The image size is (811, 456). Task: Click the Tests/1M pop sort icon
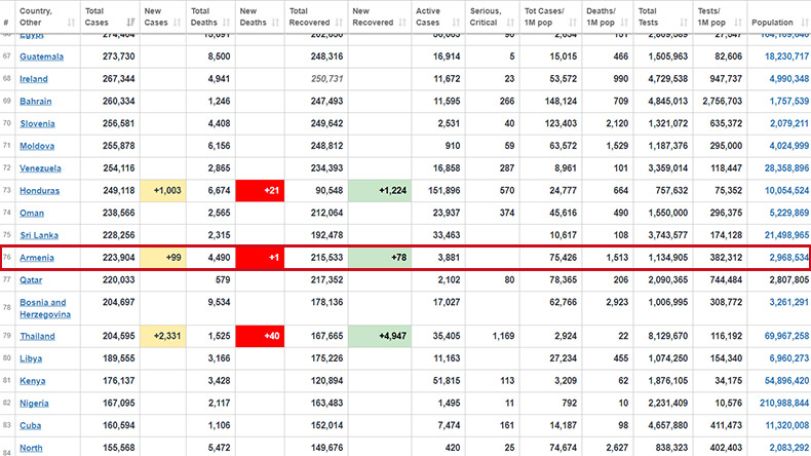click(x=739, y=22)
